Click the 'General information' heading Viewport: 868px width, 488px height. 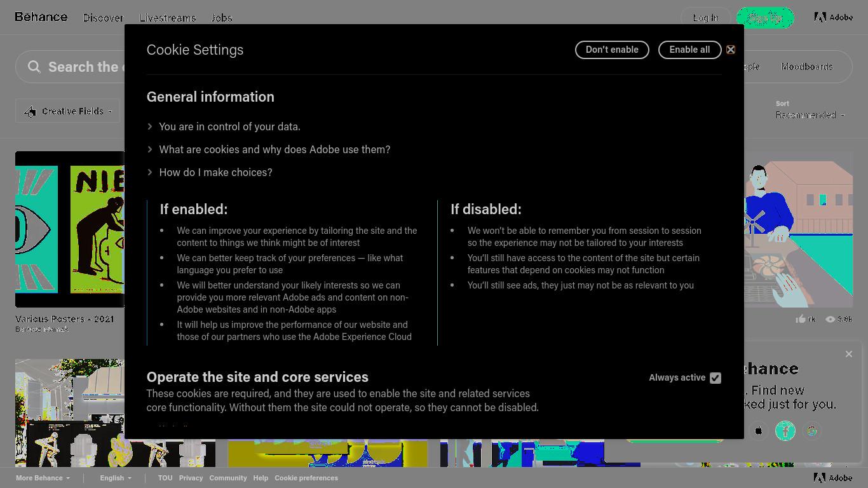tap(210, 97)
